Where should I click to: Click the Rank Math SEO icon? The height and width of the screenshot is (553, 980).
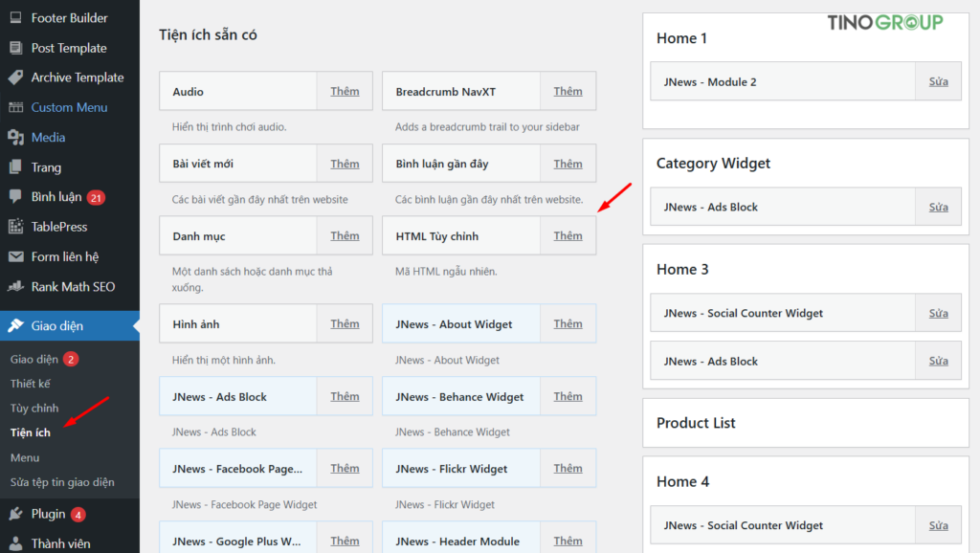15,287
